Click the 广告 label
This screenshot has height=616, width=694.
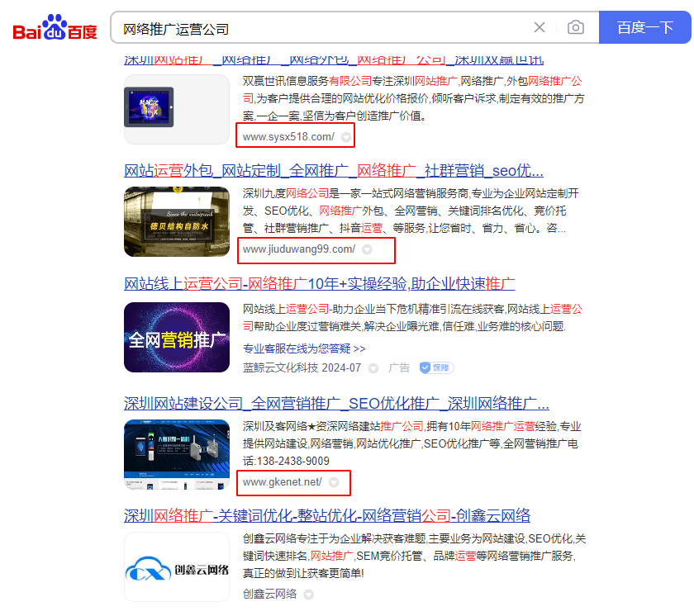[x=399, y=367]
